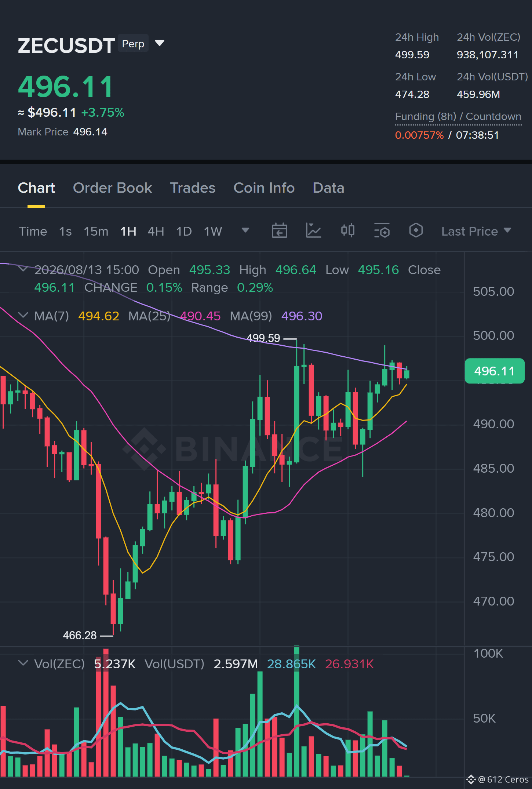
Task: Tap the large 496.11 last price
Action: tap(66, 87)
